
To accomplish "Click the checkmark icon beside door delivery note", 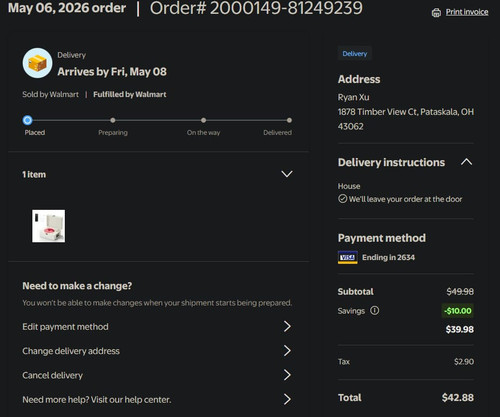I will [342, 199].
